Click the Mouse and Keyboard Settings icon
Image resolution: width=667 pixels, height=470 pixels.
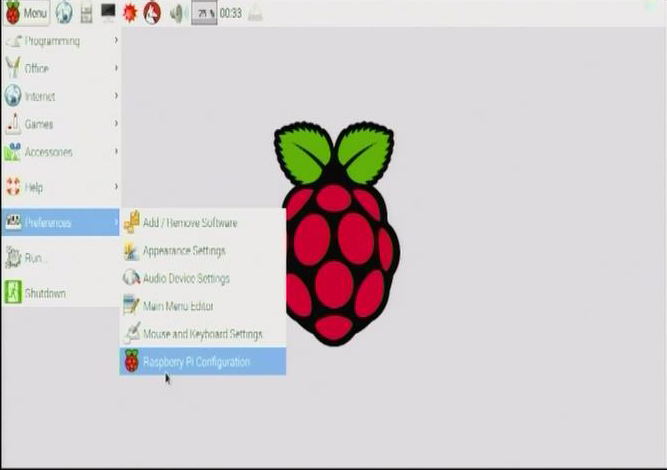(131, 333)
